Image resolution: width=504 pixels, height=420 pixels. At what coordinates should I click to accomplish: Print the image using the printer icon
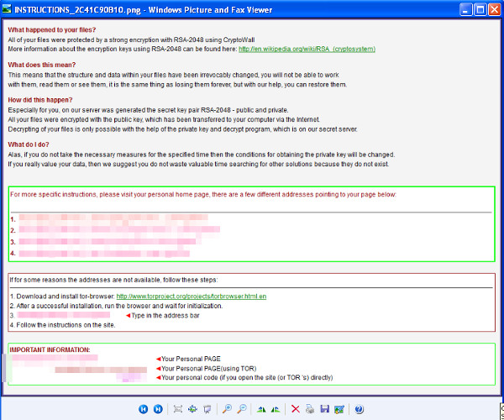(x=310, y=409)
